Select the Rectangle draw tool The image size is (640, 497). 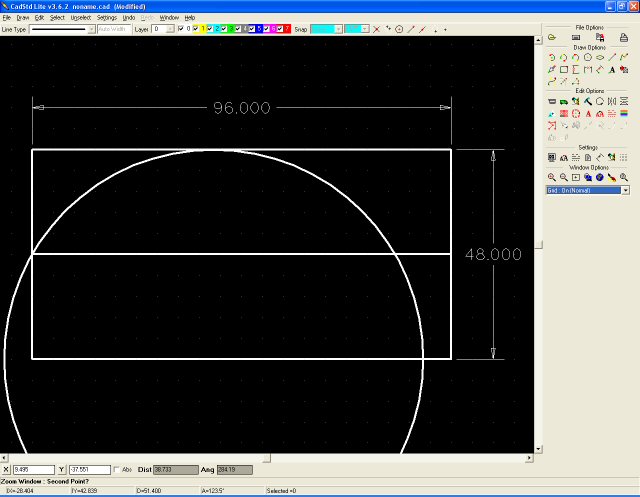click(x=564, y=70)
